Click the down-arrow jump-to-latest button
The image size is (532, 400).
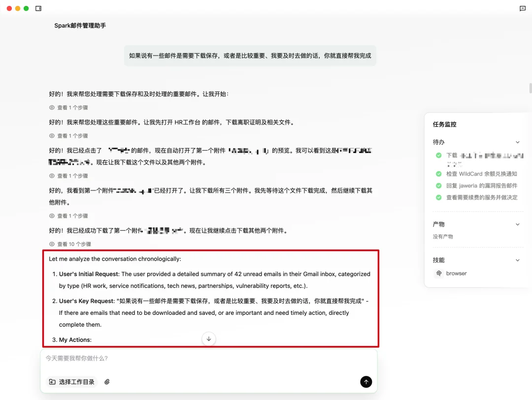(208, 339)
